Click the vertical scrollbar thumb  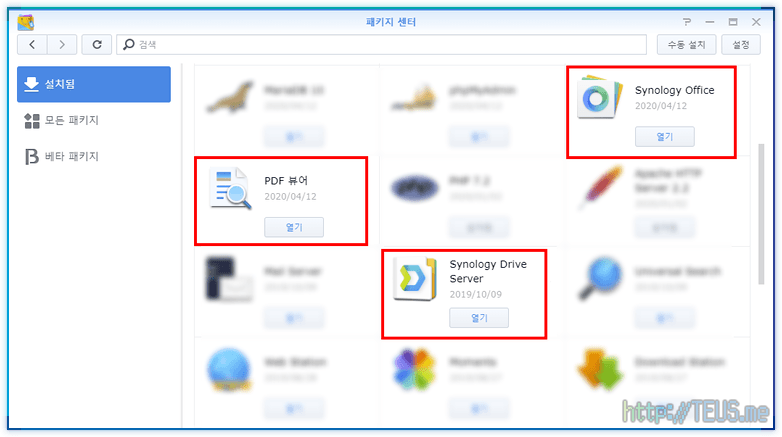pyautogui.click(x=761, y=214)
